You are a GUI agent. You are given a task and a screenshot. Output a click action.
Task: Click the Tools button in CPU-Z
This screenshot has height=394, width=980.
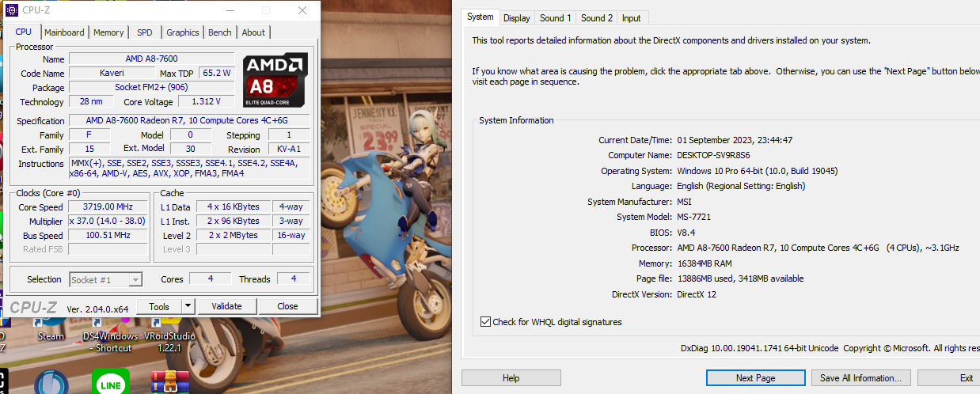point(159,306)
